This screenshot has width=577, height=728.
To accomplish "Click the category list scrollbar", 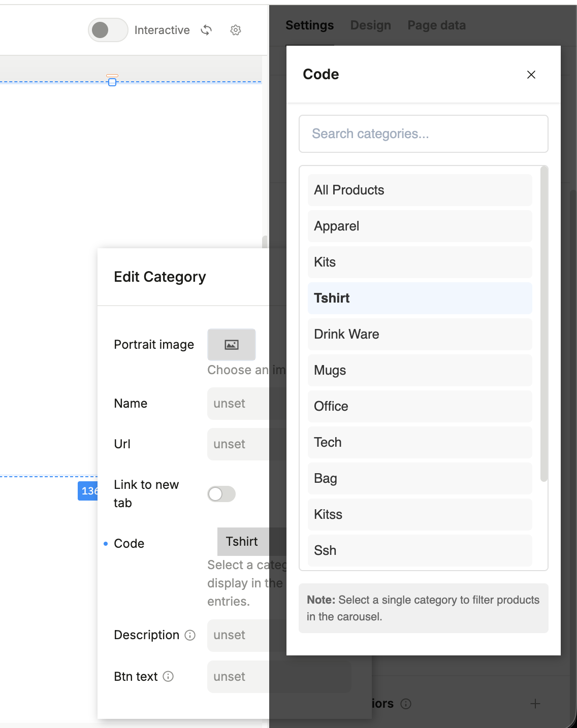I will [x=544, y=325].
